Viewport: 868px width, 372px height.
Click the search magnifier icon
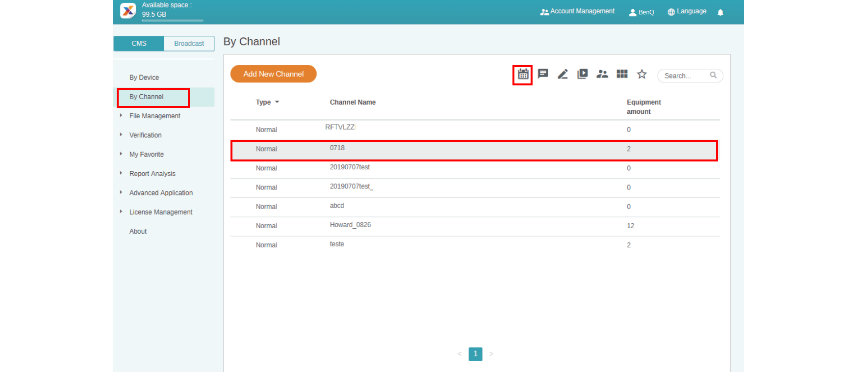713,75
